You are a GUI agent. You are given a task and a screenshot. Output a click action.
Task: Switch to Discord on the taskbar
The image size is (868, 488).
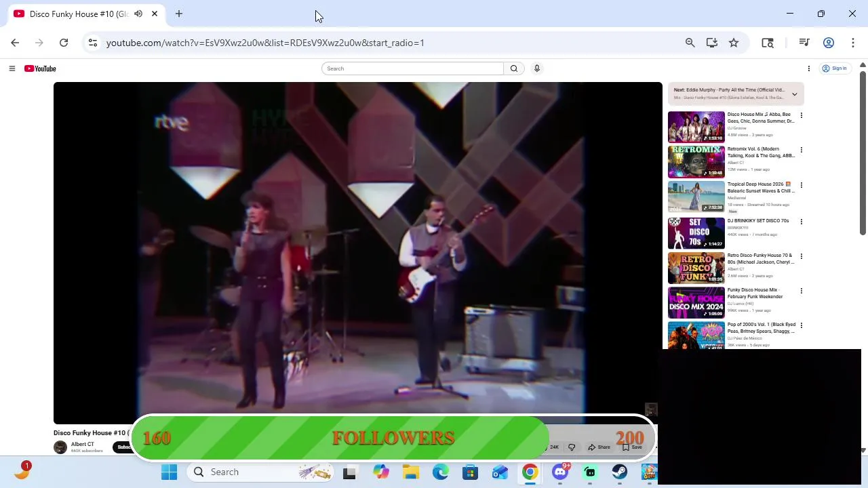tap(560, 472)
